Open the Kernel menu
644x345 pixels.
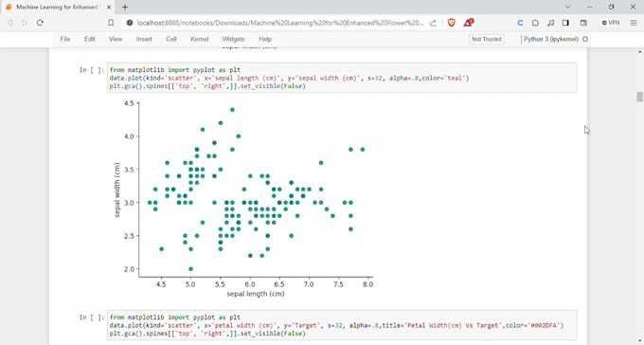pos(200,39)
